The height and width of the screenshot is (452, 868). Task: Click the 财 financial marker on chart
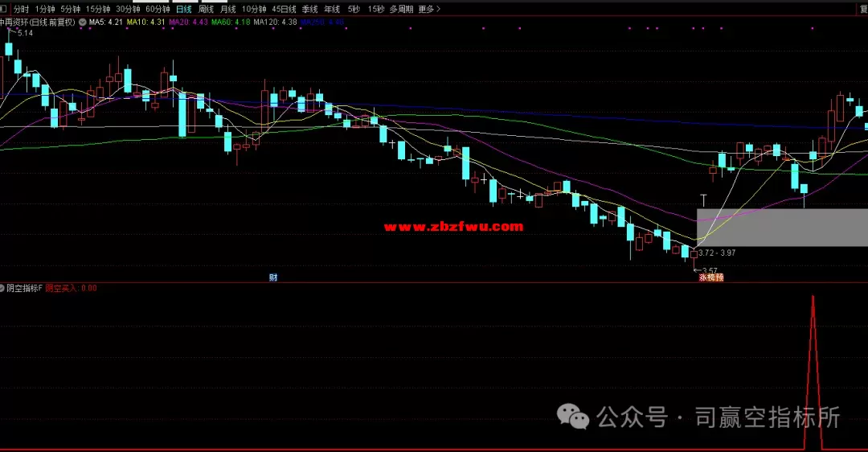coord(273,277)
